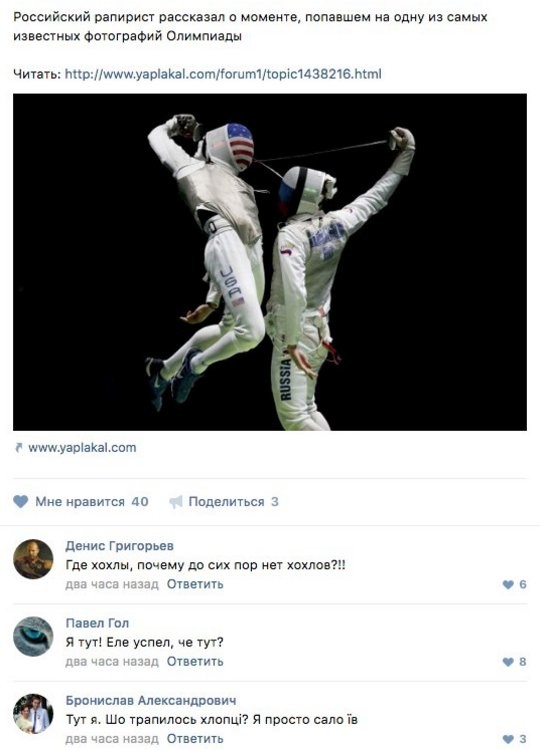This screenshot has width=540, height=750.
Task: Reply to Бронислав Александрович's comment with Ответить
Action: tap(195, 739)
